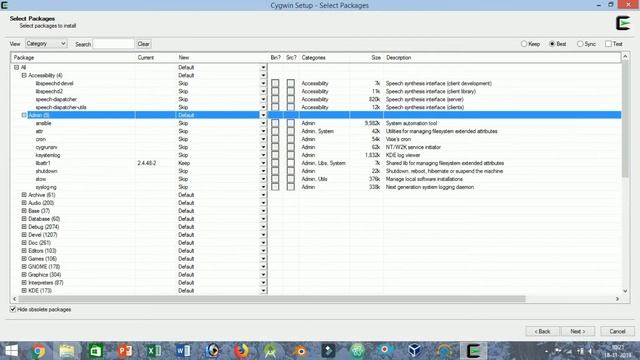
Task: Click the Current column header
Action: 156,58
